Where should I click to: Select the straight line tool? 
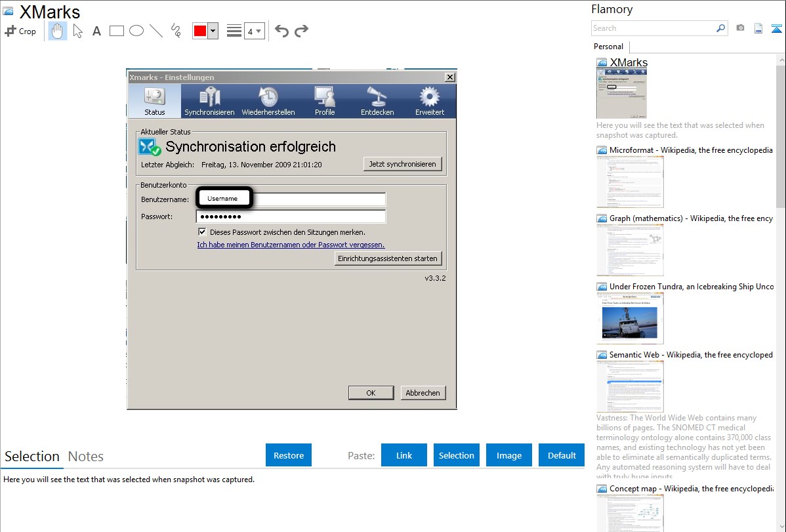point(156,31)
